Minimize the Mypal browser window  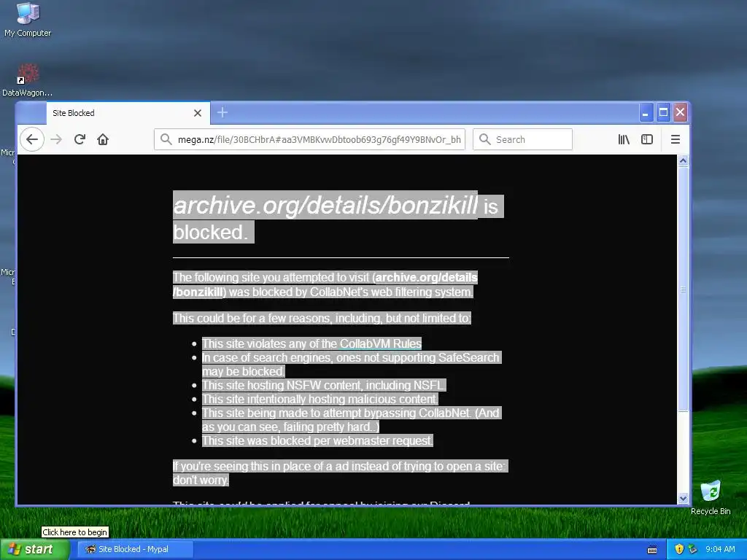(646, 113)
